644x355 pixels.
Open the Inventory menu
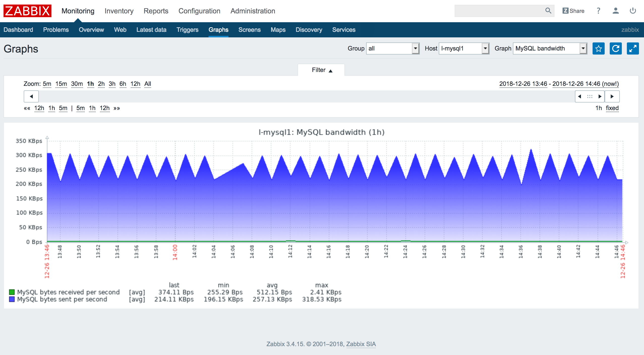pyautogui.click(x=119, y=11)
